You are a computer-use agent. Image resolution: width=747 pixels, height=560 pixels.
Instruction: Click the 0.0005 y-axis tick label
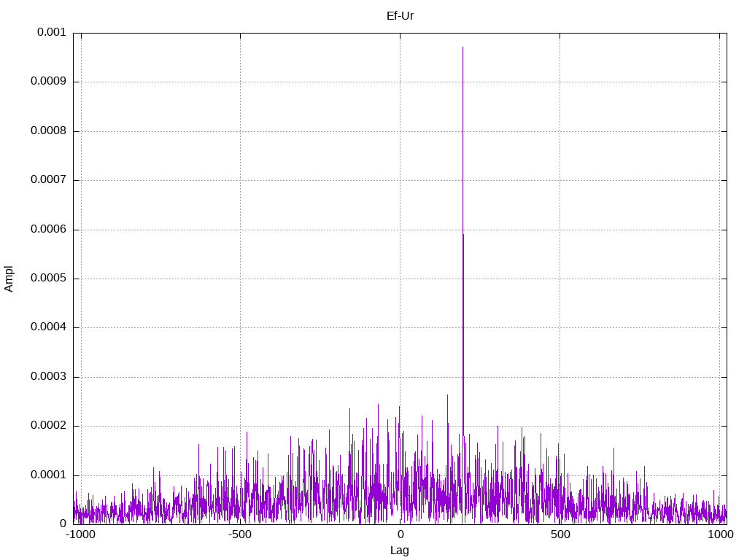coord(48,279)
